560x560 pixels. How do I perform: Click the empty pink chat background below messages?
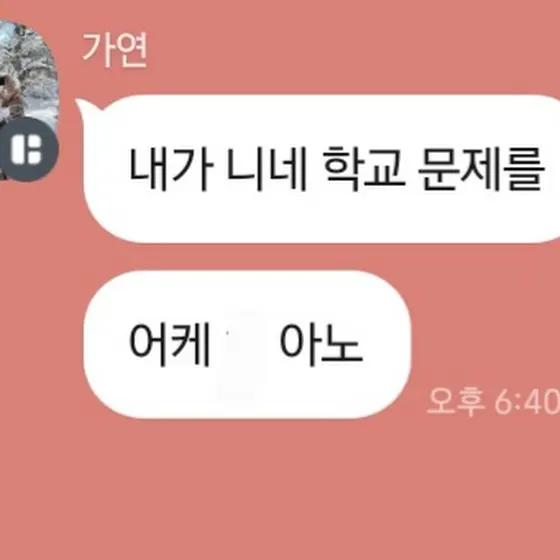[x=280, y=489]
